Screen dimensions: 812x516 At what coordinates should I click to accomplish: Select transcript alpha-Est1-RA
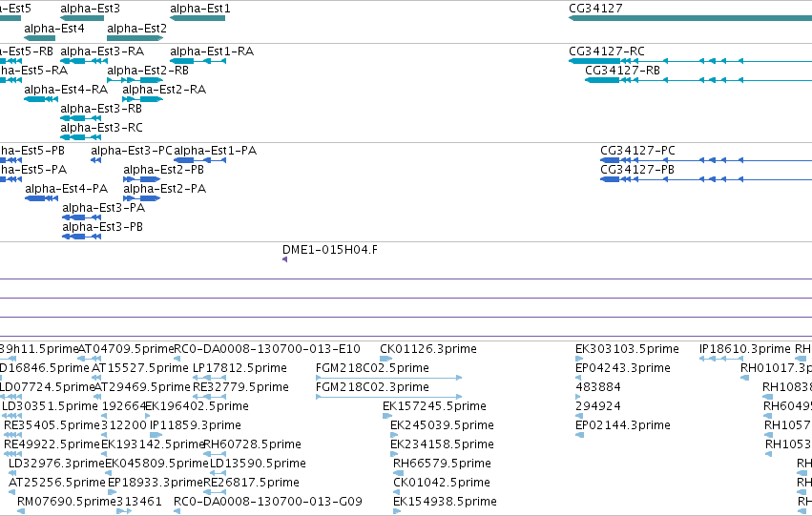pos(213,52)
